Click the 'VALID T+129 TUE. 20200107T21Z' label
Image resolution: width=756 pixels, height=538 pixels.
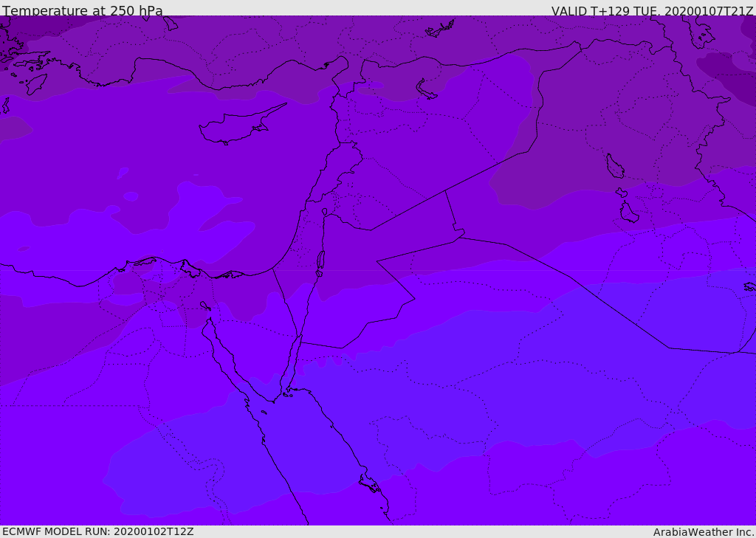[x=653, y=11]
